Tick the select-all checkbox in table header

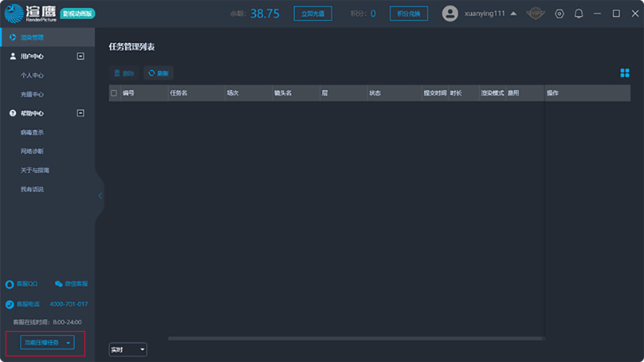(114, 93)
